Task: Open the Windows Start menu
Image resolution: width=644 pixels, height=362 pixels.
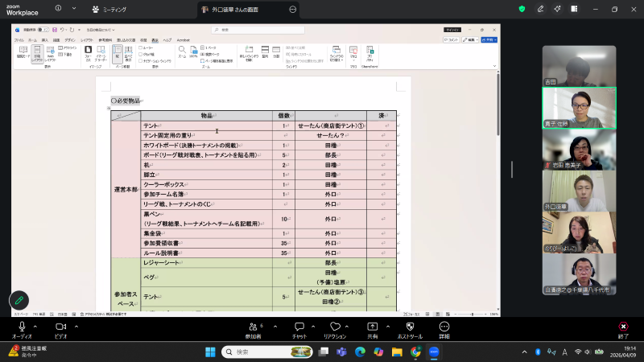Action: (212, 352)
